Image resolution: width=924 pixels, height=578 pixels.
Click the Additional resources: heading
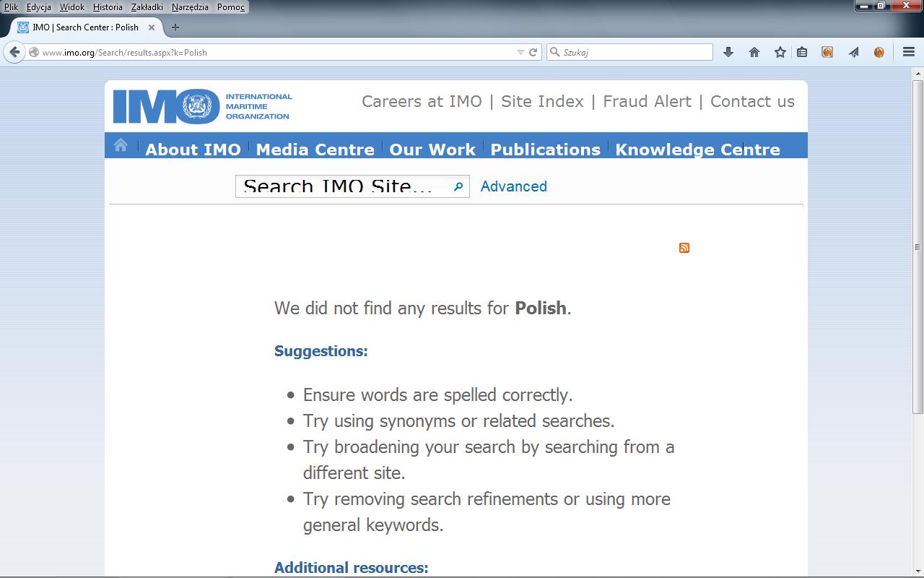[351, 568]
